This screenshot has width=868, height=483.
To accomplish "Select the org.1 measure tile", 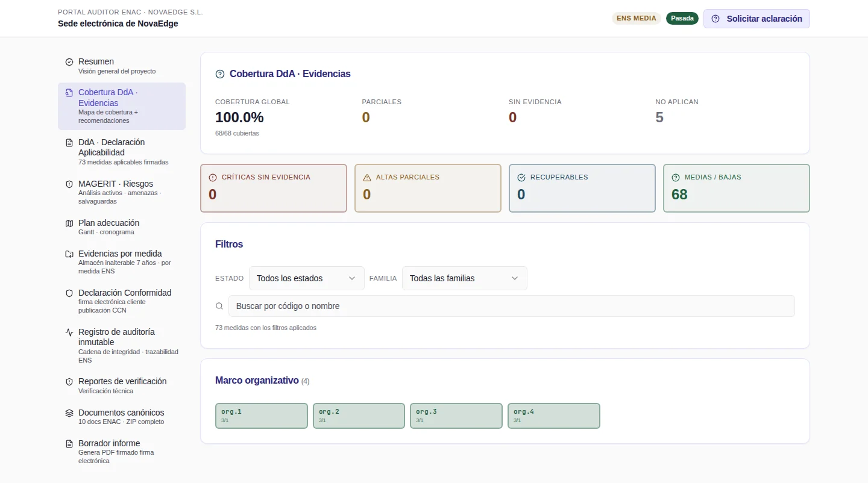I will coord(262,416).
